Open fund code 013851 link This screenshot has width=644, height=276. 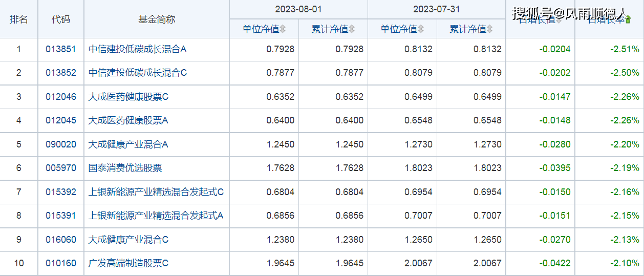[x=61, y=49]
